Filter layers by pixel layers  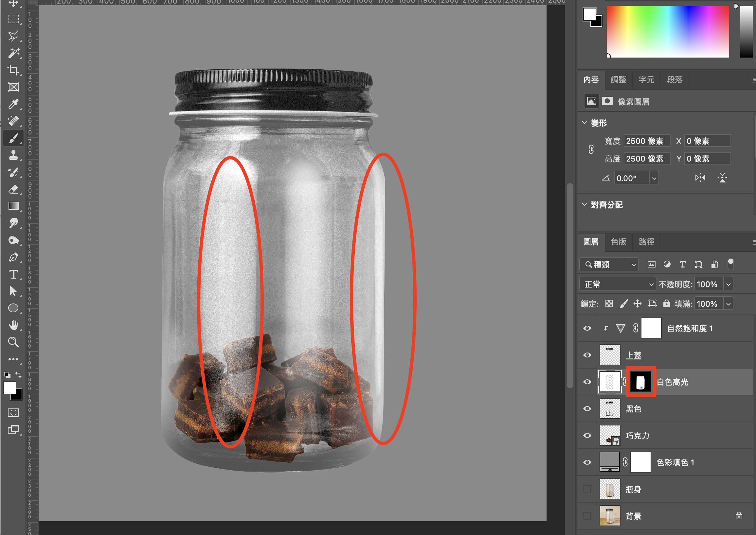coord(652,264)
